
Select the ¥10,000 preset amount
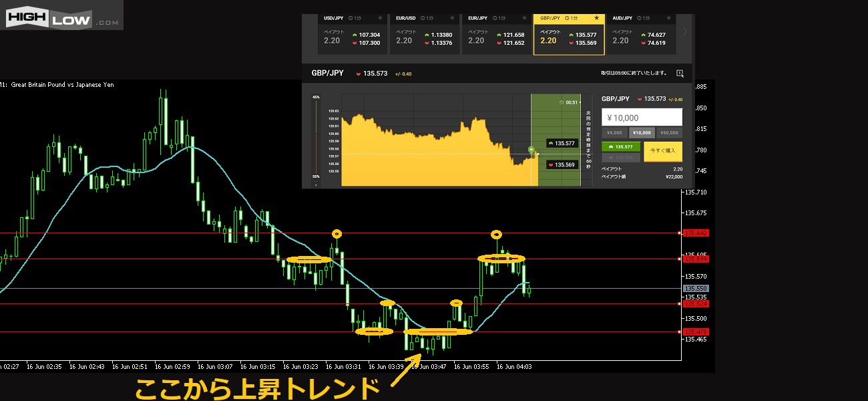click(x=642, y=132)
